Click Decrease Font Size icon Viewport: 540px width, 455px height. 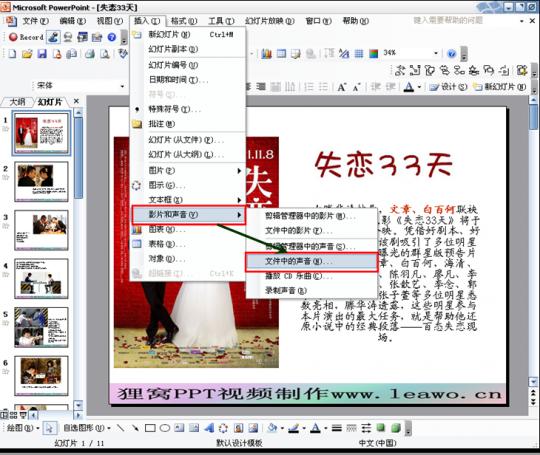pos(356,87)
